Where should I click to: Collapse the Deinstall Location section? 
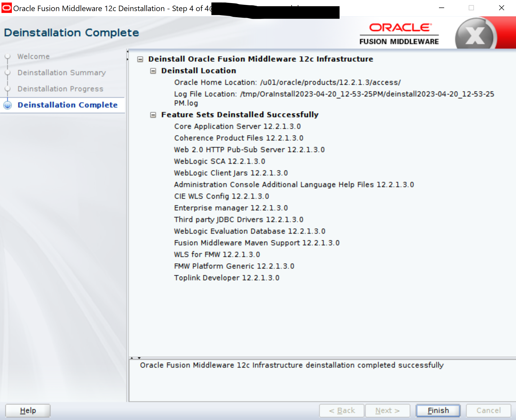click(x=153, y=71)
